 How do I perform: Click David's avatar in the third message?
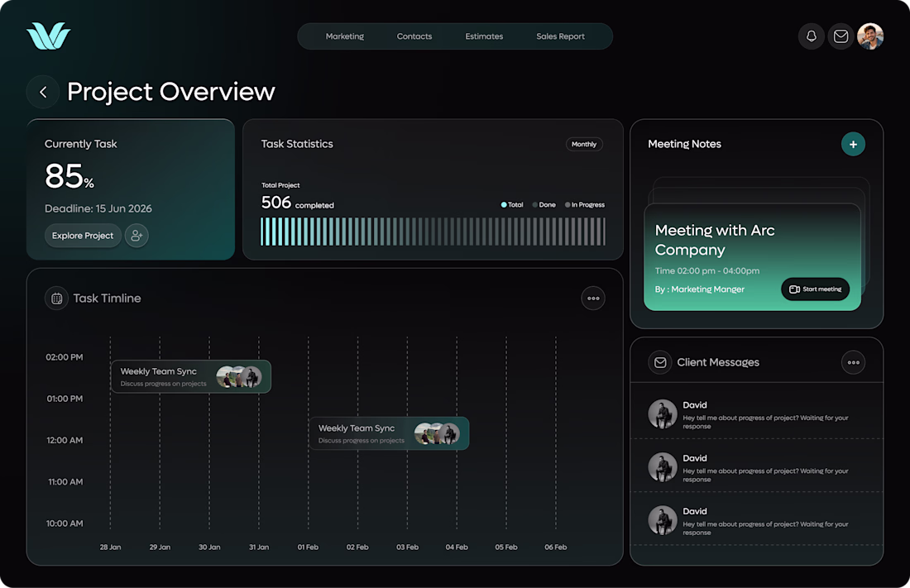coord(662,520)
